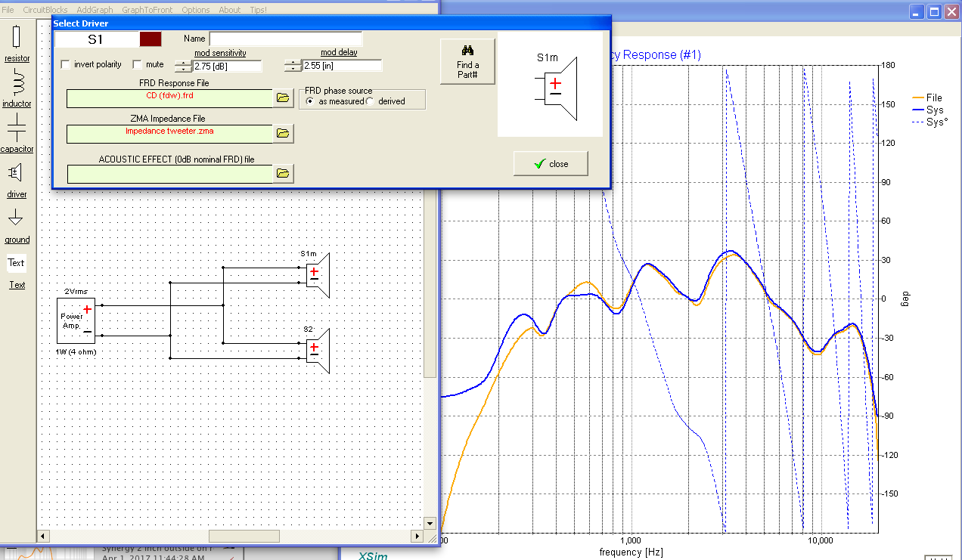
Task: Open the CircuitBlocks menu
Action: 45,10
